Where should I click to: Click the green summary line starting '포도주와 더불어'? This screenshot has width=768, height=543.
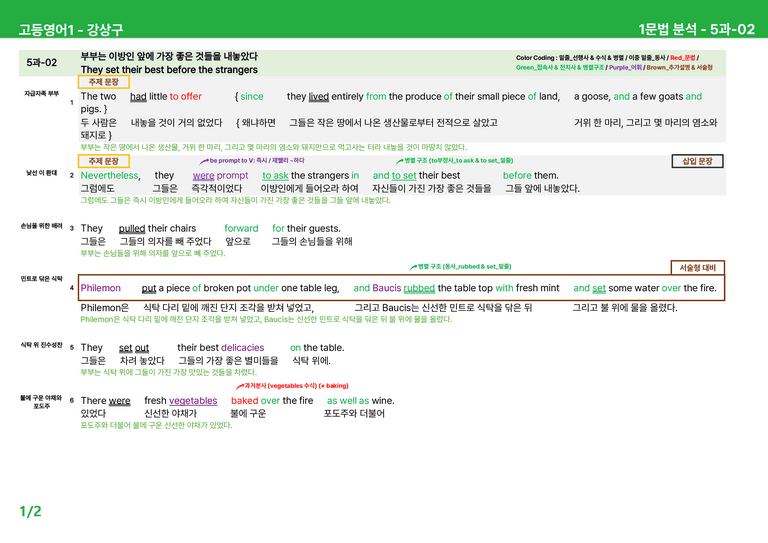click(x=156, y=425)
